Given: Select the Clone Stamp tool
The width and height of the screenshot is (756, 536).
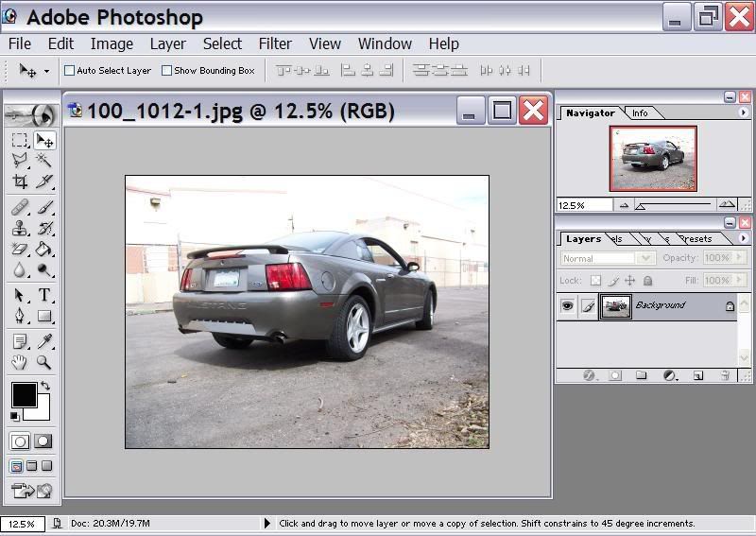Looking at the screenshot, I should pyautogui.click(x=20, y=227).
